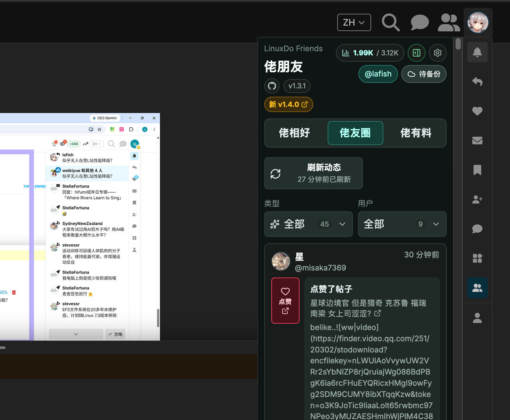Click the friends people icon in header

click(449, 22)
